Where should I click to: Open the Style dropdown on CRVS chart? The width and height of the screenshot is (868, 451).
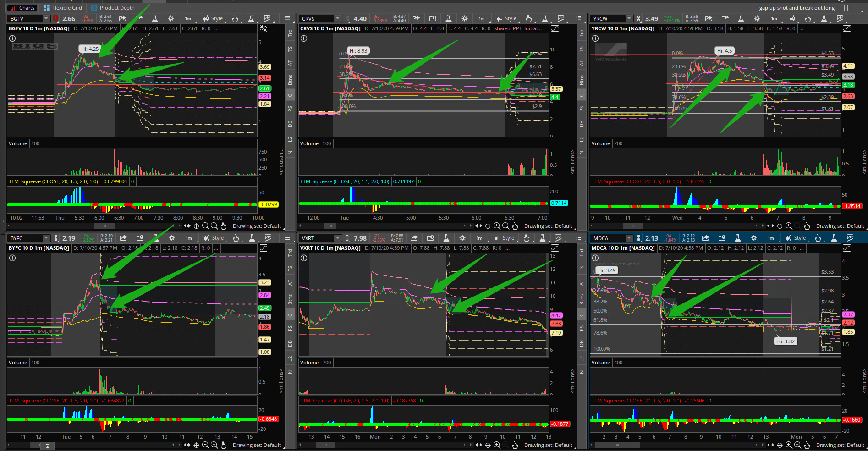click(x=507, y=18)
